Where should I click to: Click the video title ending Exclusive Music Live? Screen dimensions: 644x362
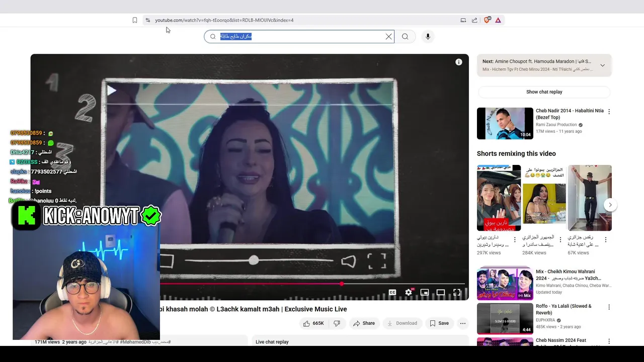click(253, 309)
